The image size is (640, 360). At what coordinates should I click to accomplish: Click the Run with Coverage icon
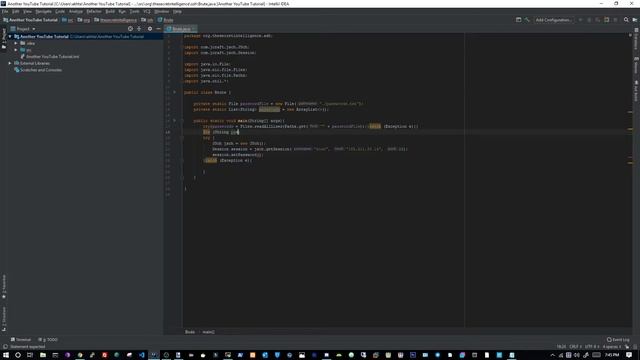pos(597,20)
